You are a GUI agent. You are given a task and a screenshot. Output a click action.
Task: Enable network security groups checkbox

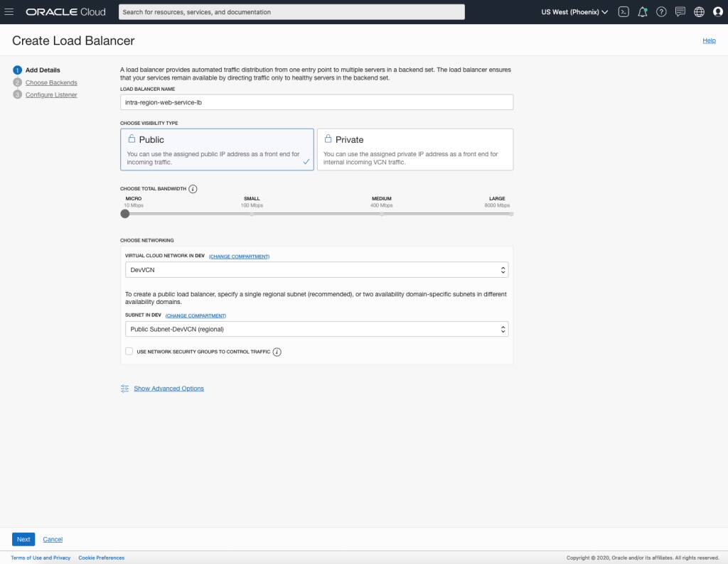click(x=129, y=351)
